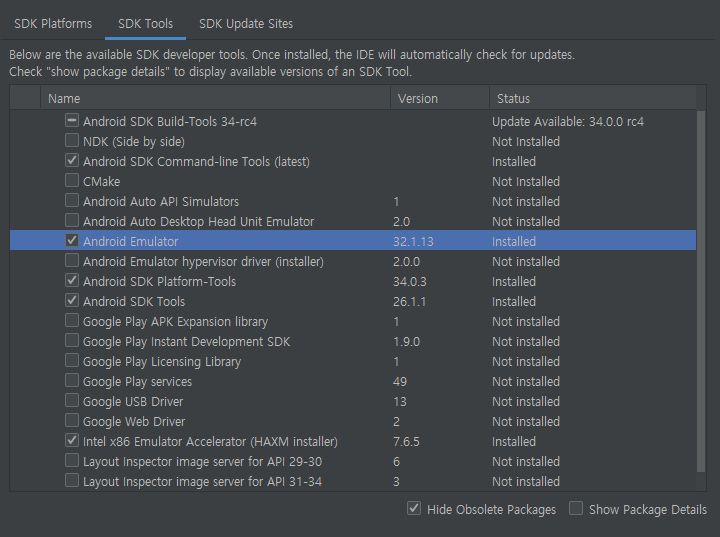Check Layout Inspector server for API 29-30
Image resolution: width=720 pixels, height=537 pixels.
tap(72, 460)
